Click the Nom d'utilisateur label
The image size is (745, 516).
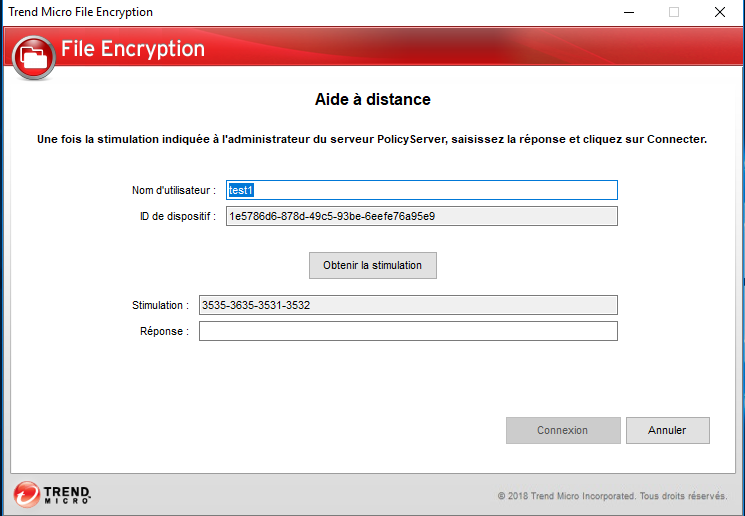tap(173, 190)
